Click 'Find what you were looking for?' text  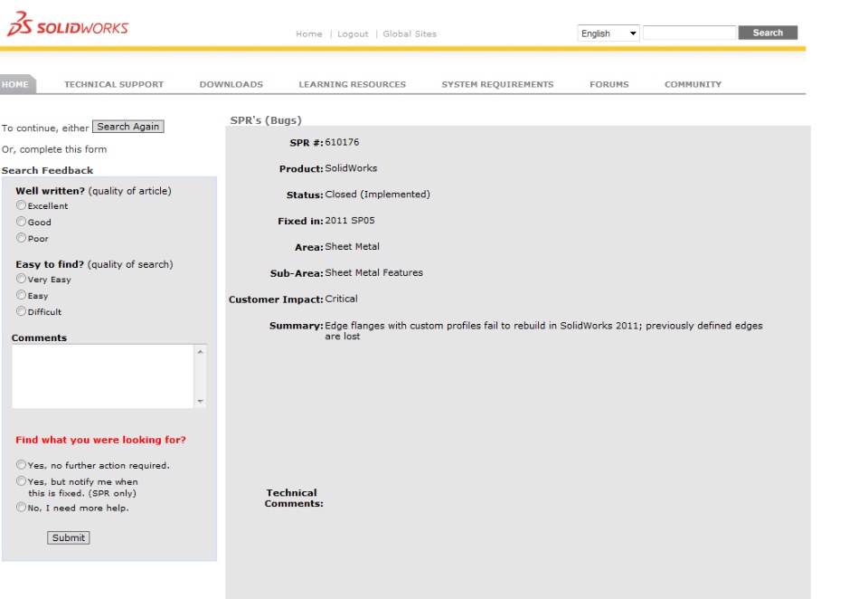[x=100, y=440]
